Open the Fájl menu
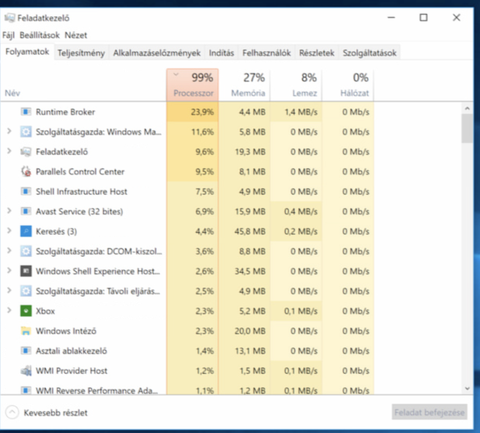Viewport: 480px width, 433px height. (x=9, y=35)
